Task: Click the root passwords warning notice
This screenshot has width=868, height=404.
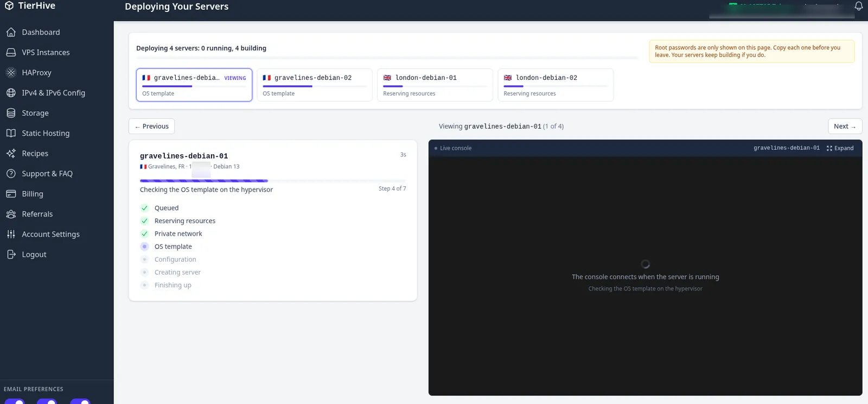Action: coord(751,52)
